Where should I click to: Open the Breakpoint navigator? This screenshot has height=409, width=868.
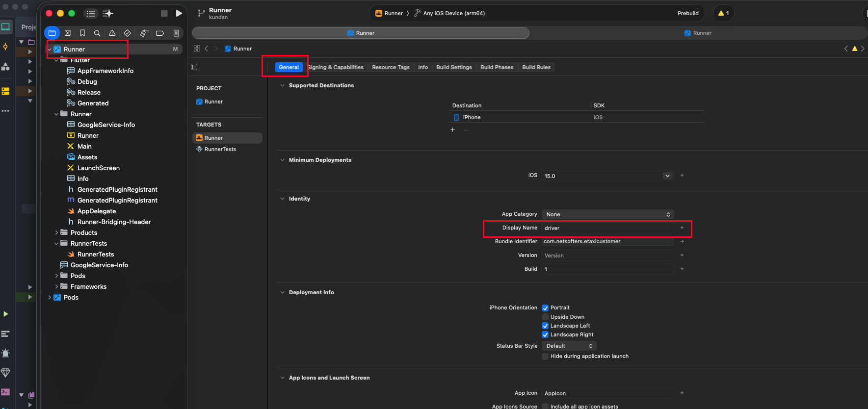click(160, 33)
